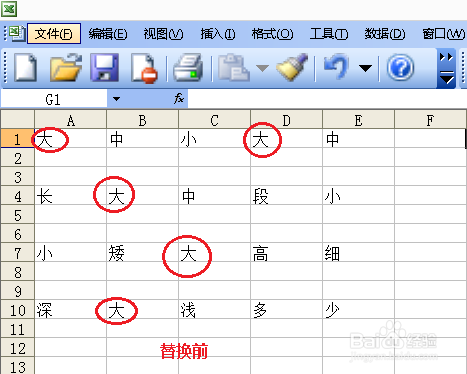Open the 文件(F) menu
467x374 pixels.
pyautogui.click(x=54, y=34)
